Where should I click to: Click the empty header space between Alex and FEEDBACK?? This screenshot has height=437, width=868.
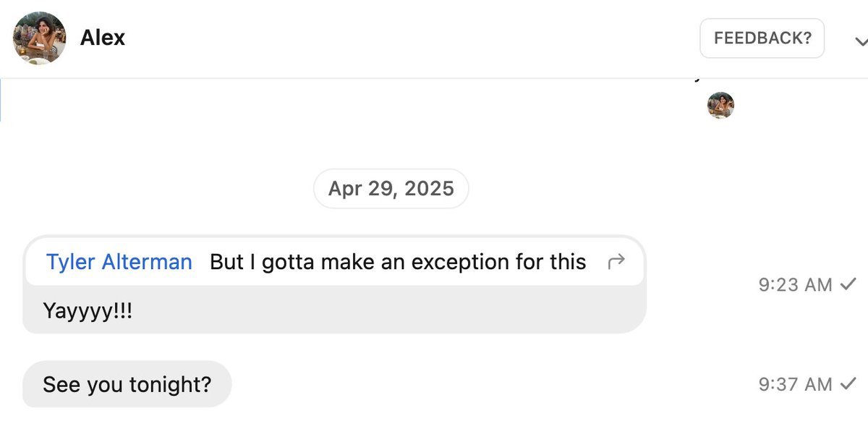(x=412, y=38)
